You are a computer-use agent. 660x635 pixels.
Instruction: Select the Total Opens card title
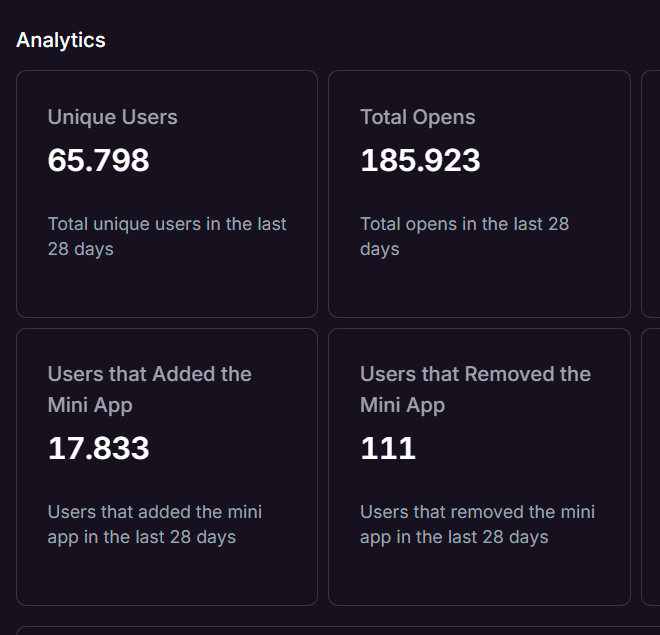418,117
